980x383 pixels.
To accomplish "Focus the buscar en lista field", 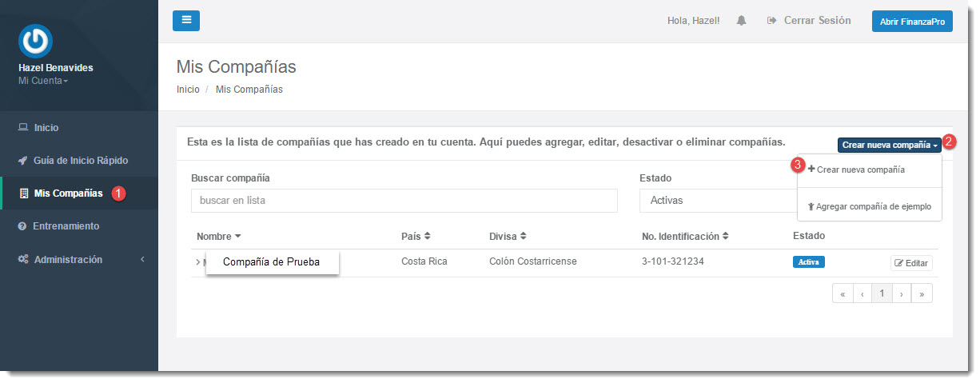I will coord(404,201).
